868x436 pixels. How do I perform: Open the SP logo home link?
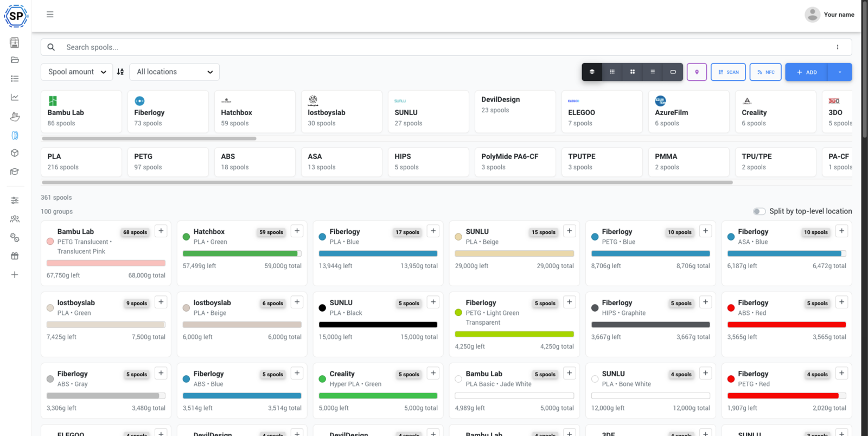pyautogui.click(x=16, y=16)
